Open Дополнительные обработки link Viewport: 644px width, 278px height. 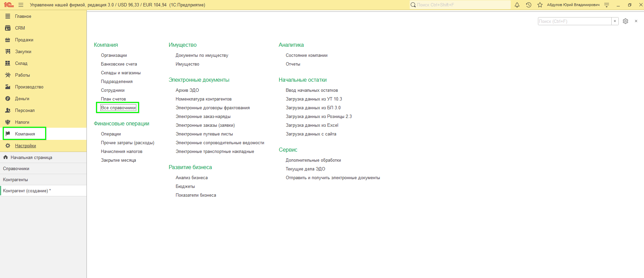313,160
